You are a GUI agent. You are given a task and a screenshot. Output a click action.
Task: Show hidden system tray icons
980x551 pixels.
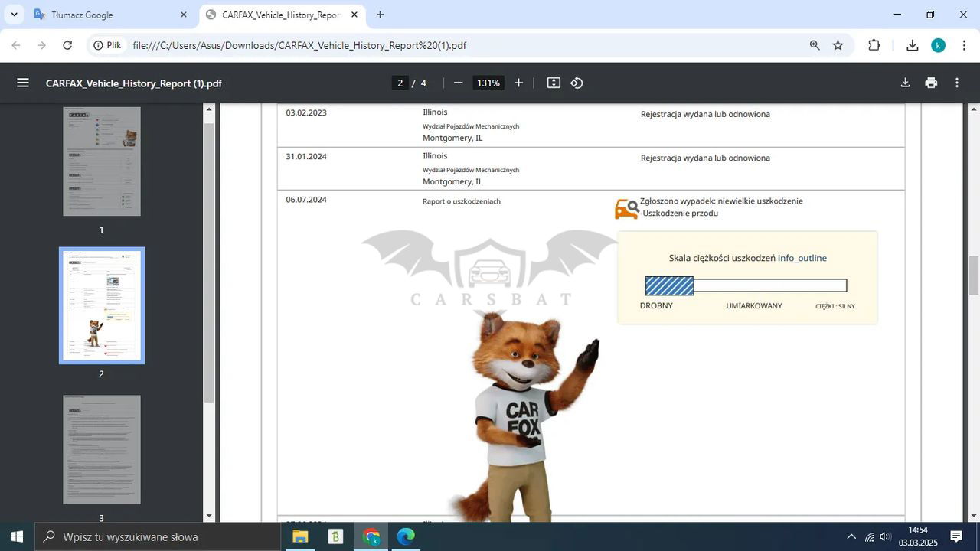coord(851,536)
